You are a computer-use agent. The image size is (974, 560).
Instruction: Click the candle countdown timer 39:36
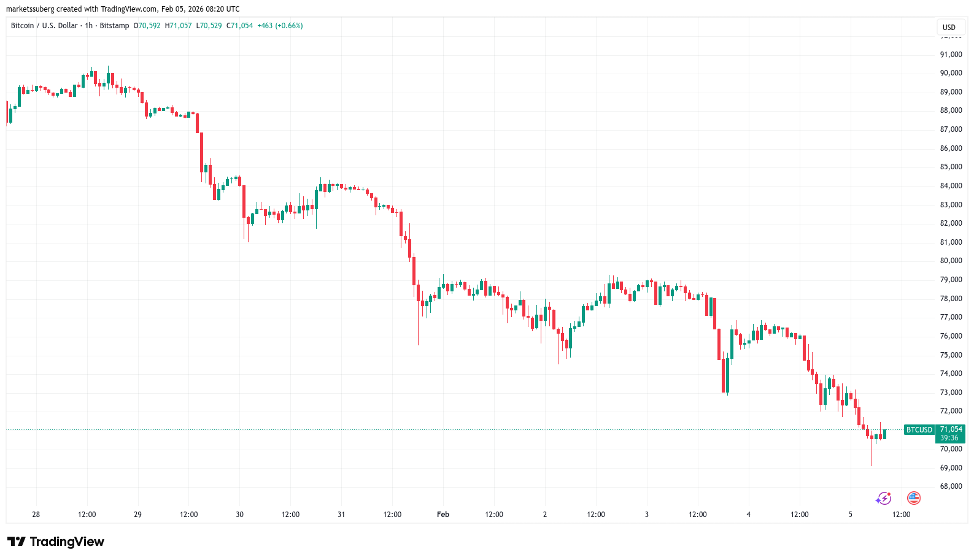tap(949, 438)
